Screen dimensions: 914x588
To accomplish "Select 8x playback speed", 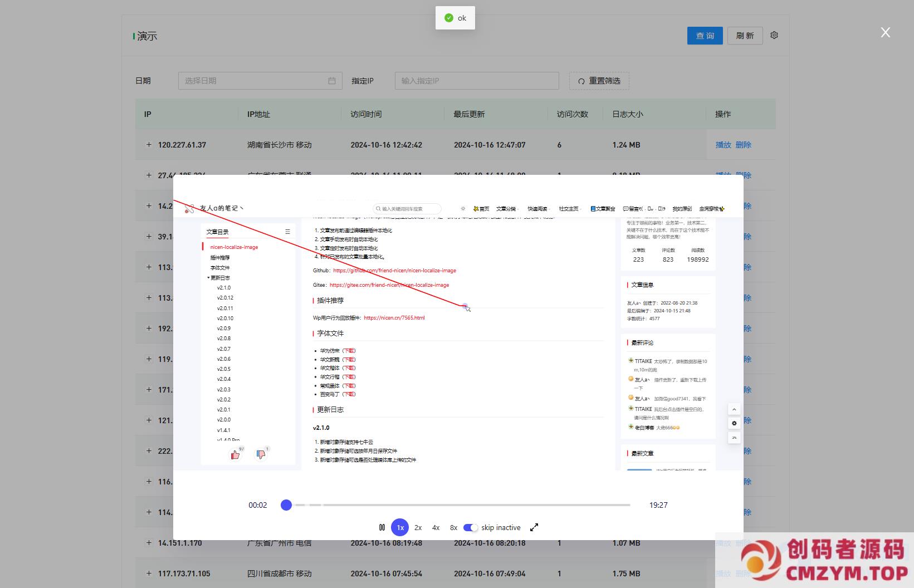I will pyautogui.click(x=453, y=527).
